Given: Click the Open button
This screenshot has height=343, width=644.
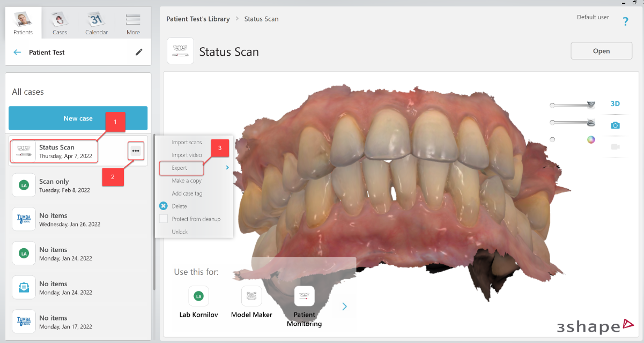Looking at the screenshot, I should click(601, 51).
